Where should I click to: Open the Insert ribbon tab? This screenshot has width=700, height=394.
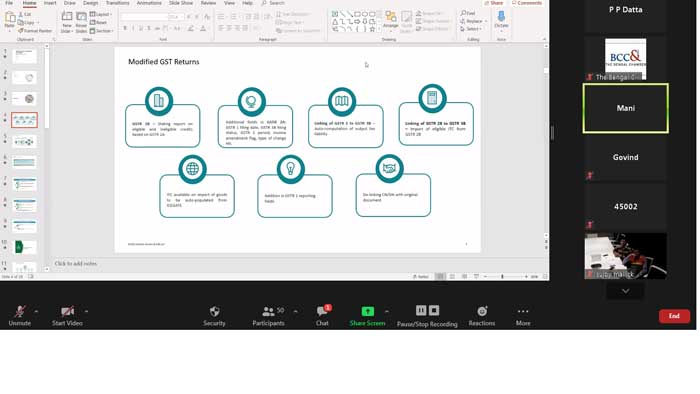[50, 3]
